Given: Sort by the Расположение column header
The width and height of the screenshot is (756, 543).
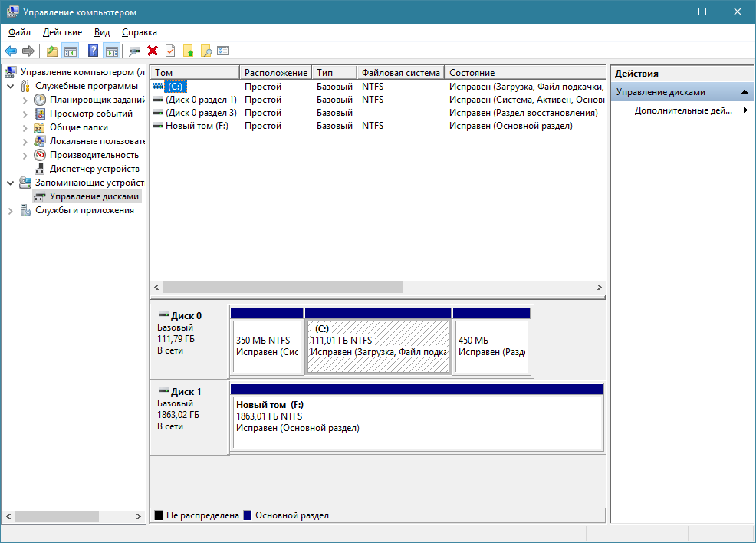Looking at the screenshot, I should pos(276,72).
